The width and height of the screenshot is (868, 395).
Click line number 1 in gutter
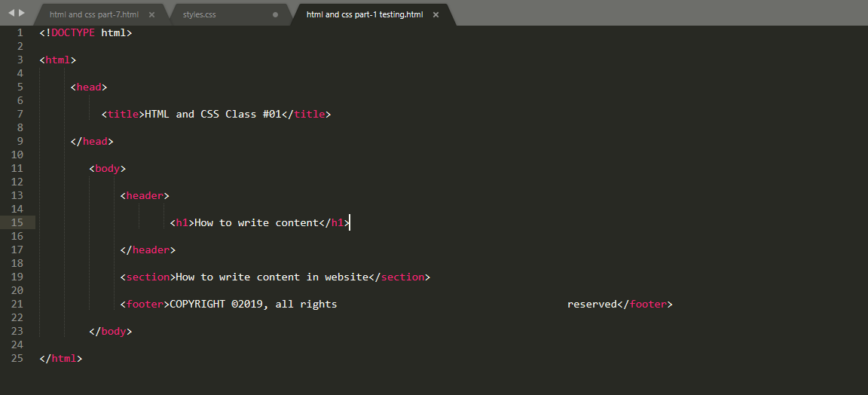(20, 32)
